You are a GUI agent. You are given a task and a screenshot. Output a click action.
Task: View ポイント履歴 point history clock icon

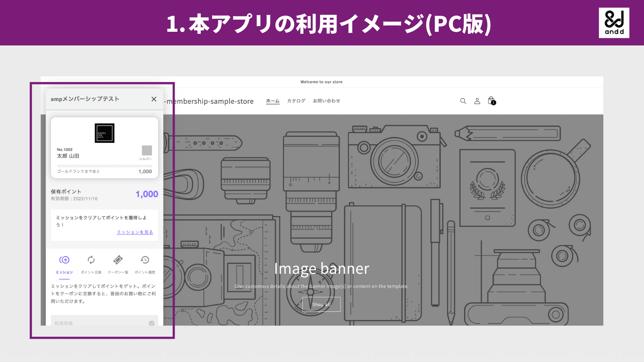[x=145, y=260]
